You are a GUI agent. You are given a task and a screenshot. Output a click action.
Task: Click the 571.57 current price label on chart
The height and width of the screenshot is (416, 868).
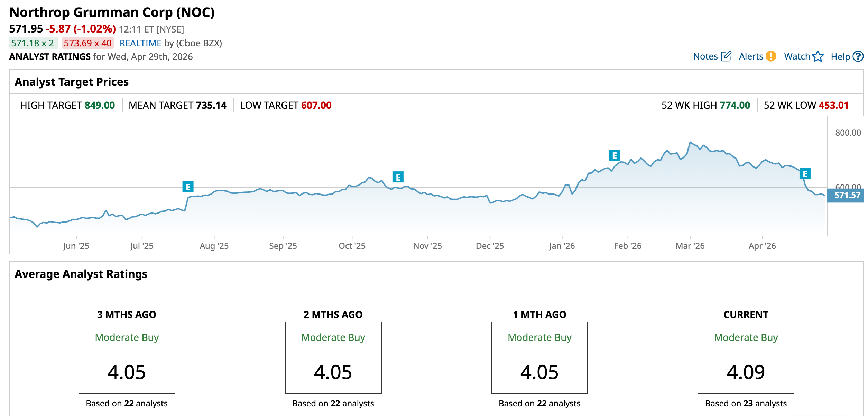[847, 195]
